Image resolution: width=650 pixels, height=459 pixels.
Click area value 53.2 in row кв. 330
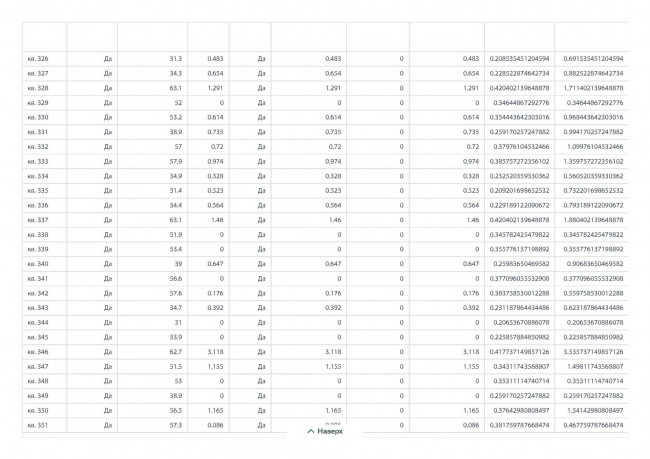click(176, 117)
